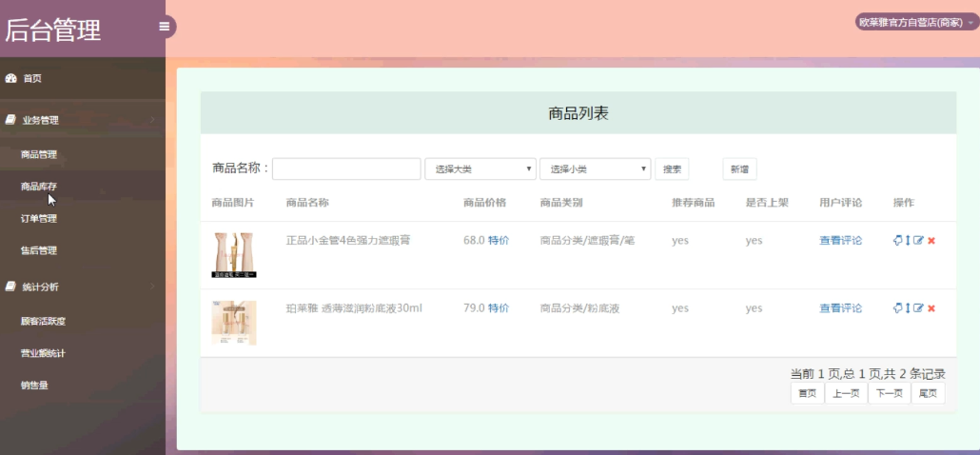This screenshot has width=980, height=455.
Task: Click the 商品价格 column header
Action: (484, 203)
